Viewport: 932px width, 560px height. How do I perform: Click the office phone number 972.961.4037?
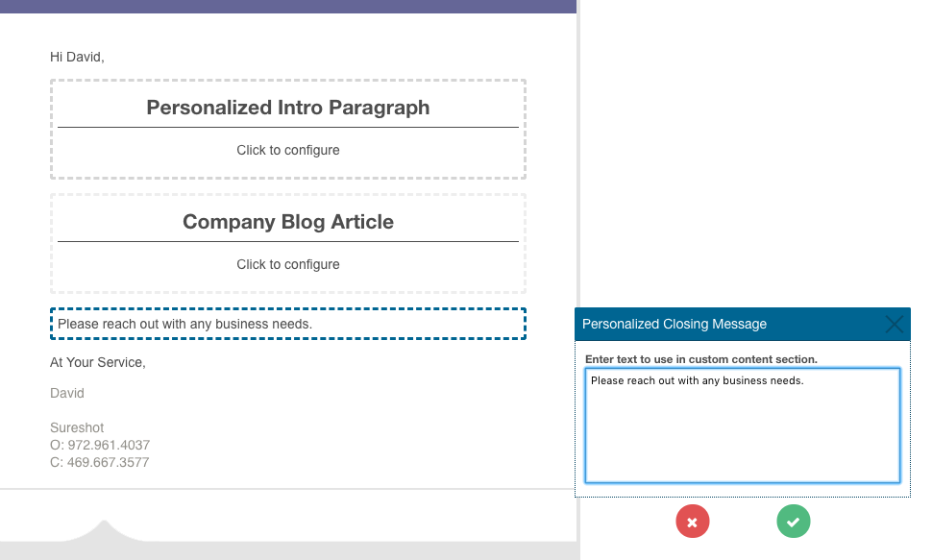[109, 445]
